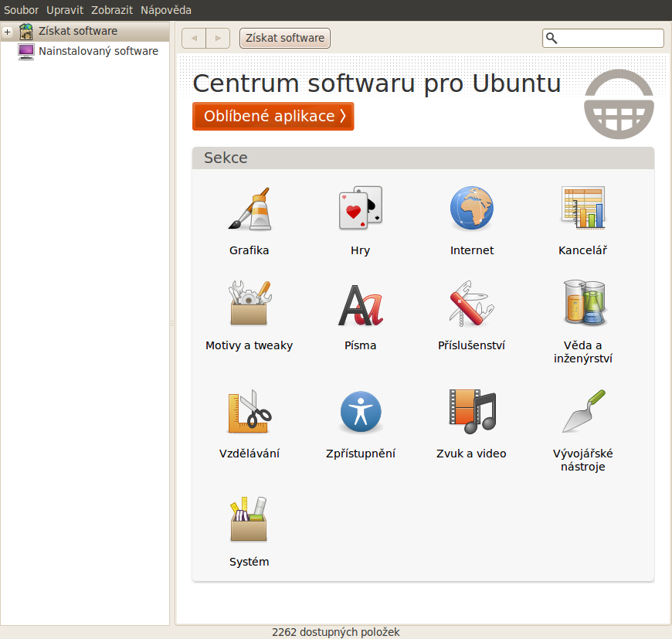
Task: Open the Motivy a tweaky toolbox icon
Action: pyautogui.click(x=249, y=303)
